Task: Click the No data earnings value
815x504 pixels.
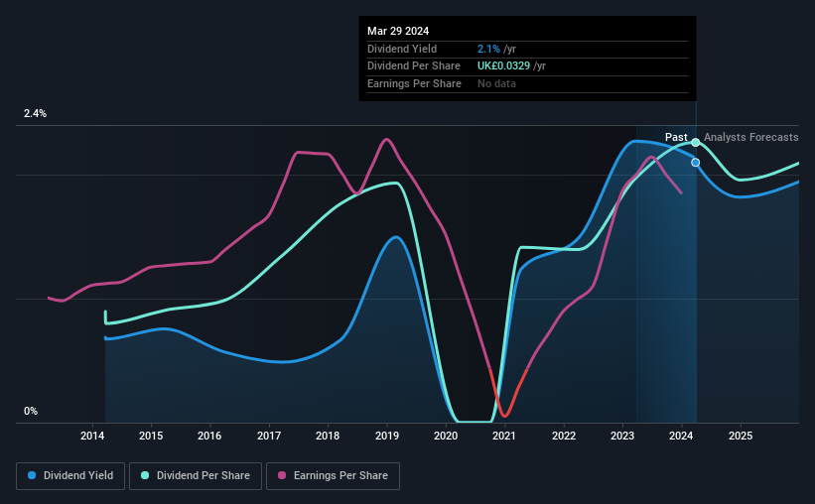Action: (x=497, y=83)
